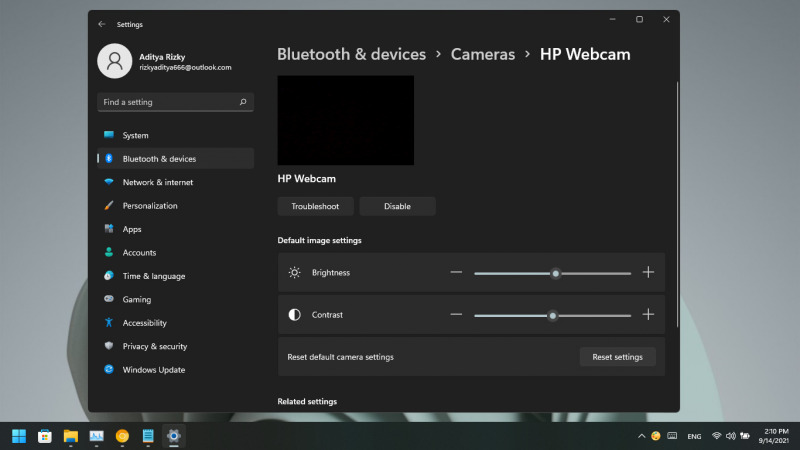Decrease brightness with the minus button
The width and height of the screenshot is (800, 450).
(456, 272)
